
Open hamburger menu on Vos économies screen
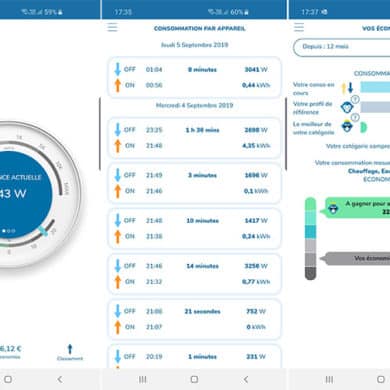tap(299, 27)
